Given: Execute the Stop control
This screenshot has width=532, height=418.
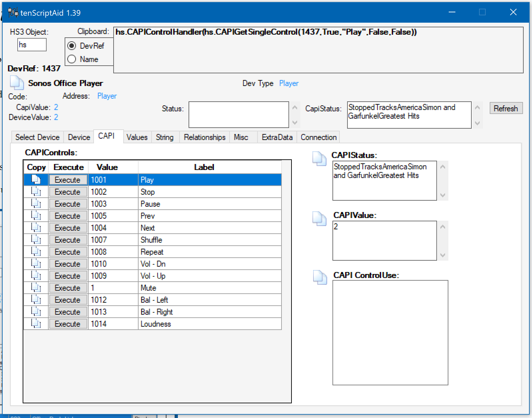Looking at the screenshot, I should pyautogui.click(x=68, y=192).
